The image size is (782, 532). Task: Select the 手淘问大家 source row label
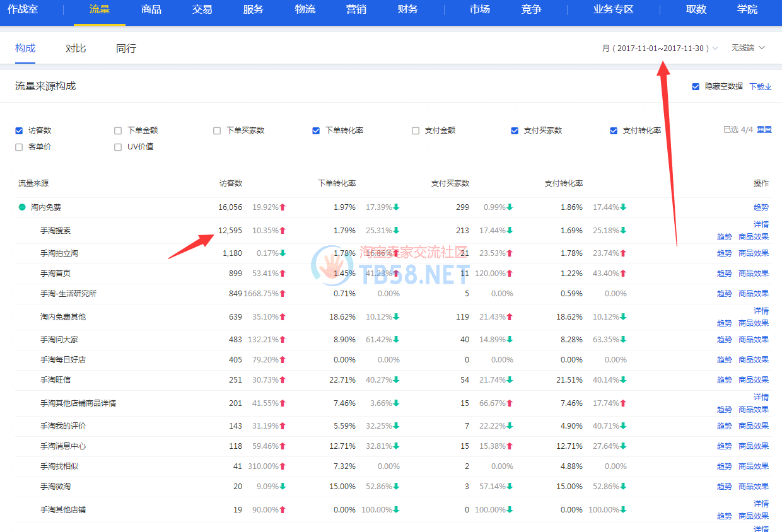(59, 340)
